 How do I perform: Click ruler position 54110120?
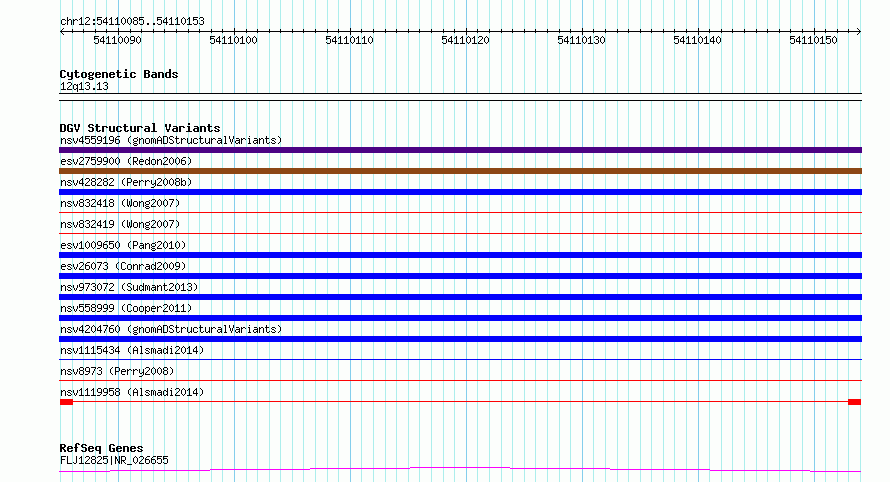coord(465,40)
